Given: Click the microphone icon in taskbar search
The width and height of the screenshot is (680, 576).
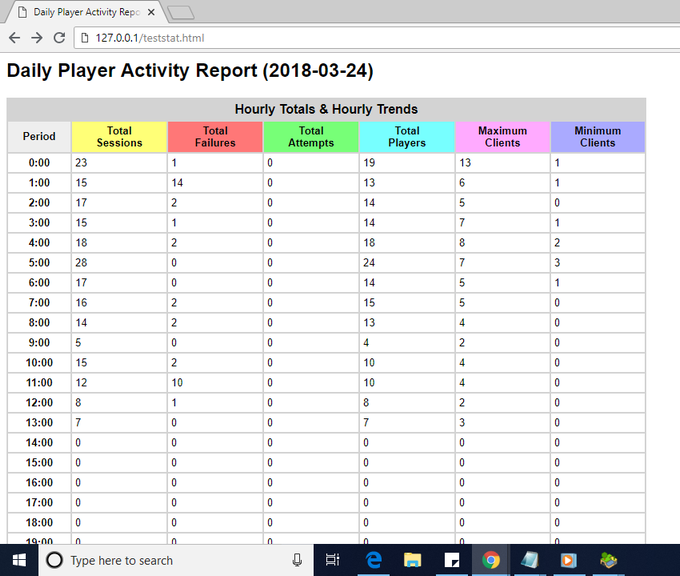Looking at the screenshot, I should (x=297, y=560).
